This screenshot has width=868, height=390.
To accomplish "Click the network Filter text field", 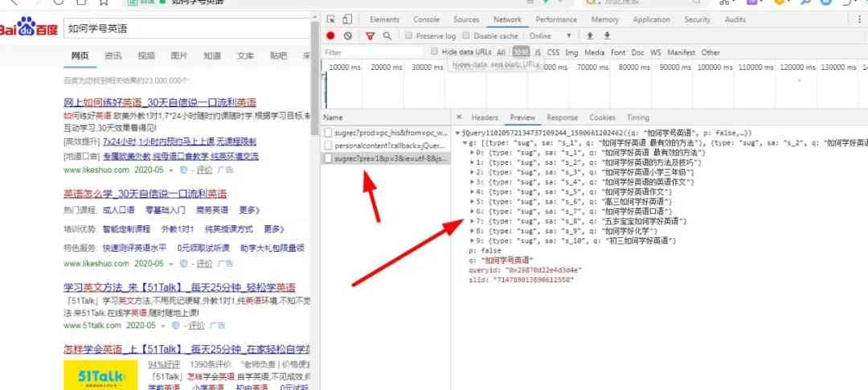I will point(373,52).
